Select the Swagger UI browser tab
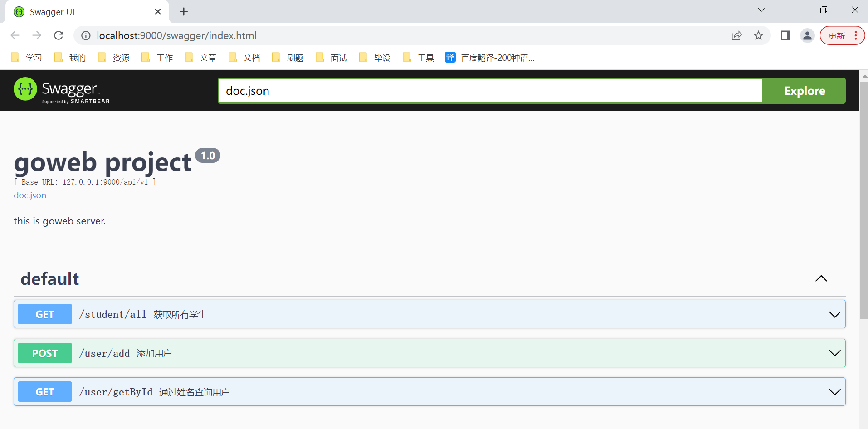The height and width of the screenshot is (429, 868). [82, 12]
